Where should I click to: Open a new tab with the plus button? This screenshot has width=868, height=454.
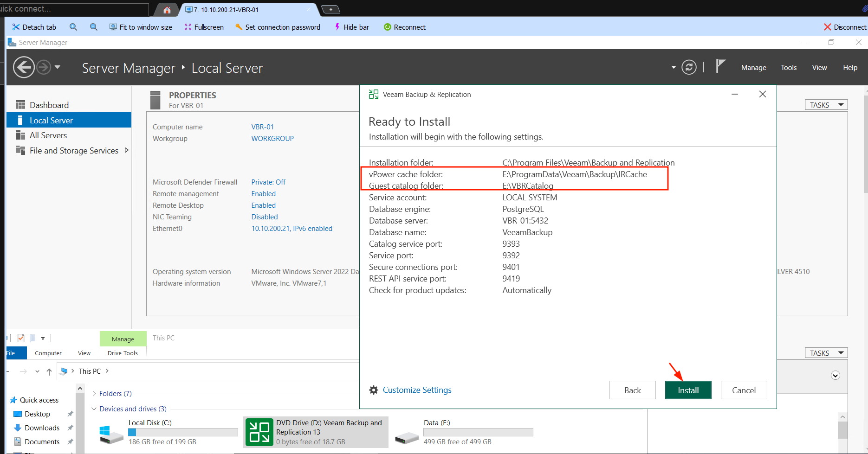pos(330,9)
